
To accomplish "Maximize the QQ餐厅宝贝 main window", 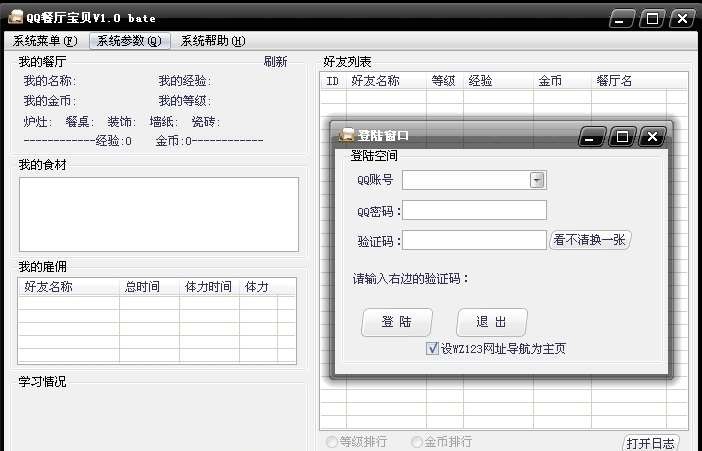I will [x=651, y=19].
